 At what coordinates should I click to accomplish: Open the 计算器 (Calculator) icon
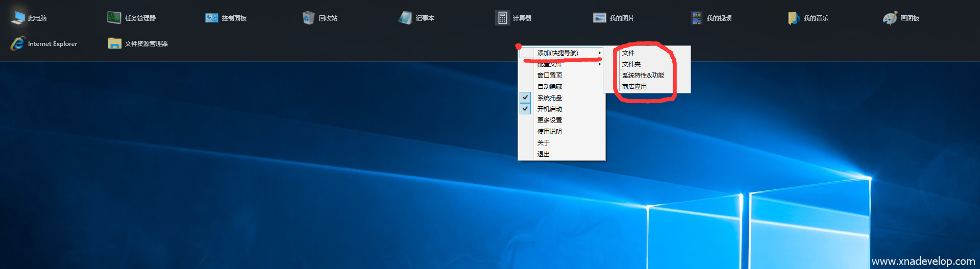pos(502,18)
